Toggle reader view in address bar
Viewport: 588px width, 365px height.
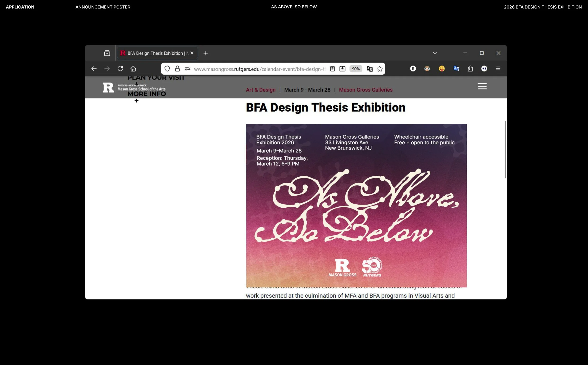(x=332, y=69)
